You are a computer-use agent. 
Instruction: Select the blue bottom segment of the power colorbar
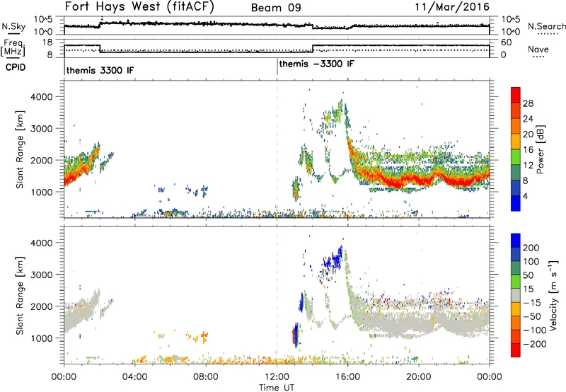[516, 203]
